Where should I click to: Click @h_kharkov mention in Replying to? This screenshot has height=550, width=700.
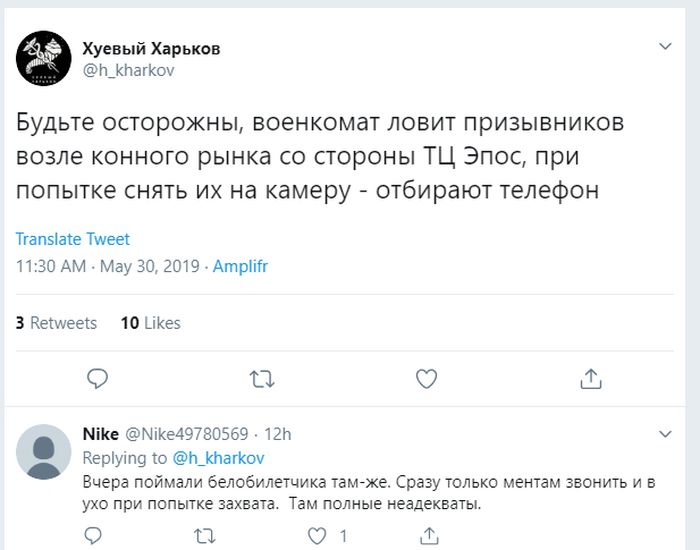218,458
